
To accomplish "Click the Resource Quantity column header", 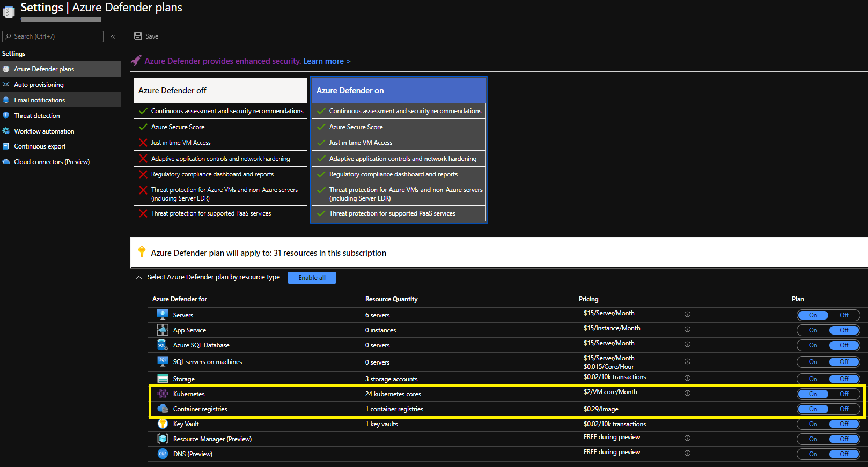I will click(392, 299).
